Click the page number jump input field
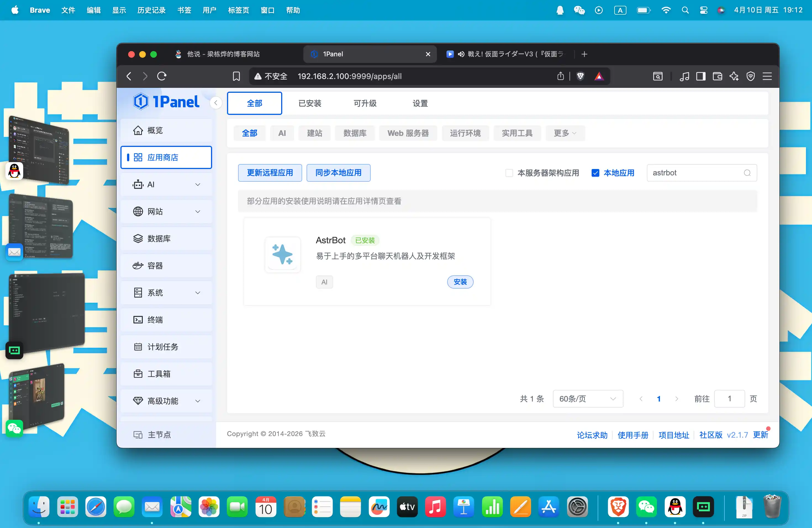This screenshot has width=812, height=528. coord(729,398)
